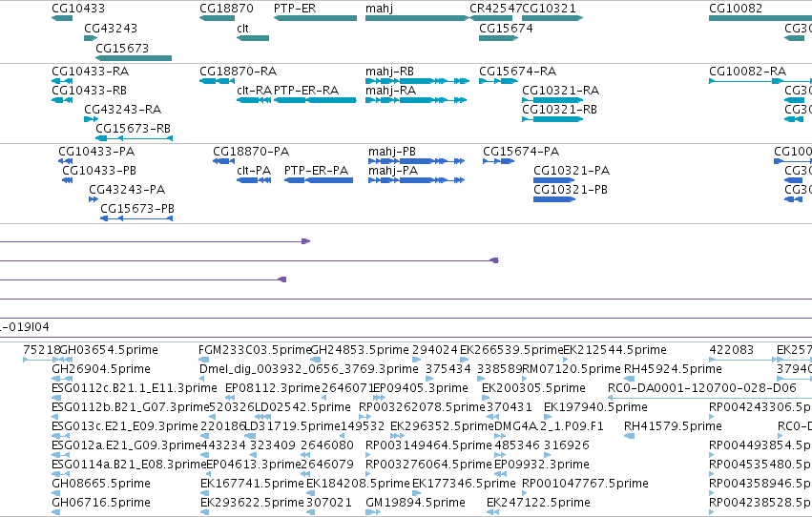This screenshot has width=812, height=517.
Task: Select the CG10321-RB transcript label
Action: 559,109
